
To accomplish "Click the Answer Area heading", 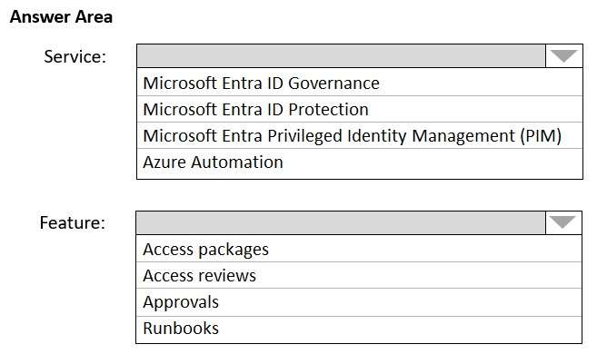I will 61,17.
